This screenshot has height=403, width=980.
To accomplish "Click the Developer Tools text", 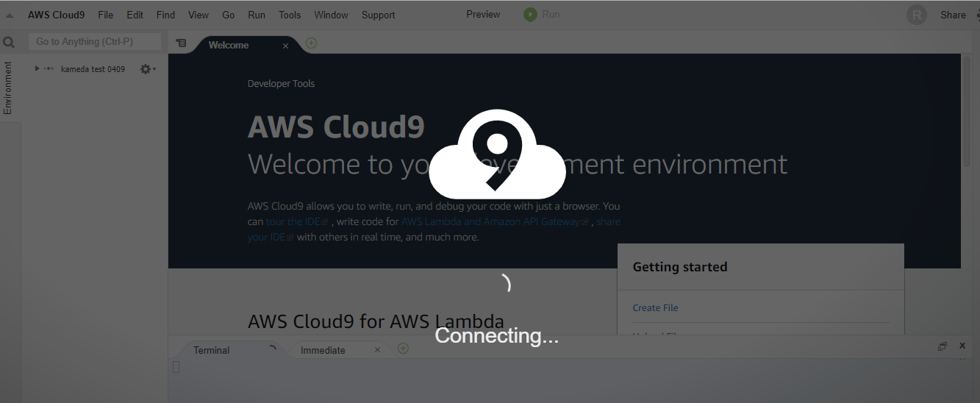I will [x=281, y=84].
